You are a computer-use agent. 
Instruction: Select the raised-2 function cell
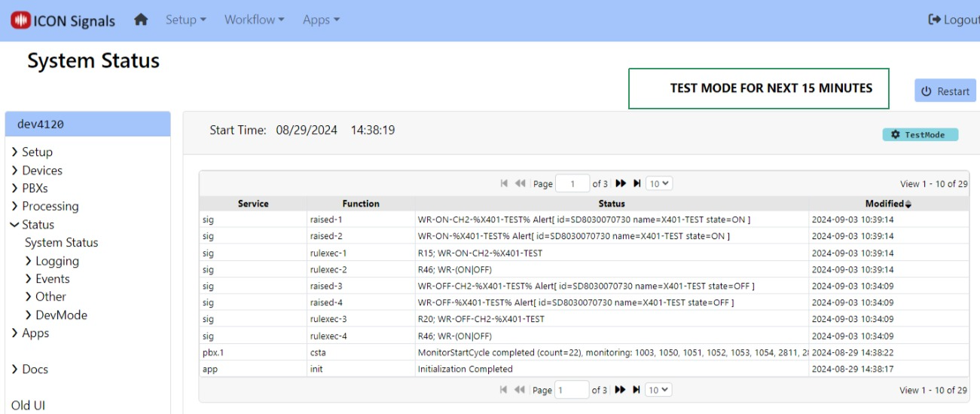coord(361,236)
